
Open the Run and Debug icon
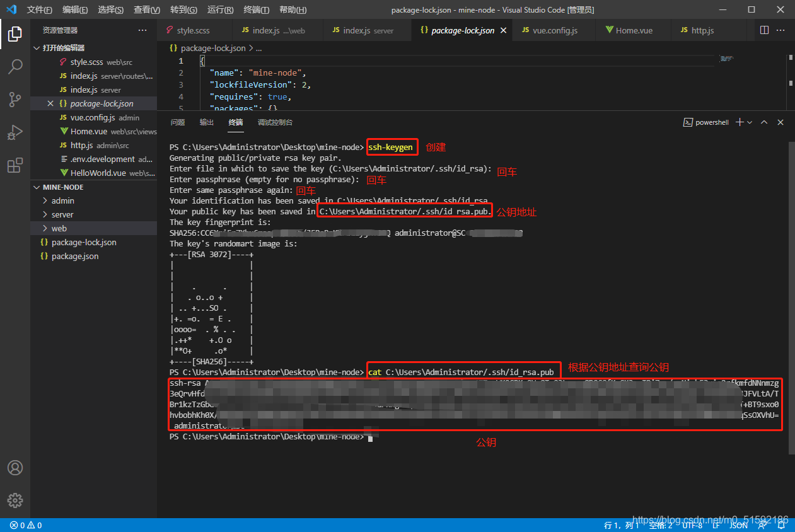[15, 132]
